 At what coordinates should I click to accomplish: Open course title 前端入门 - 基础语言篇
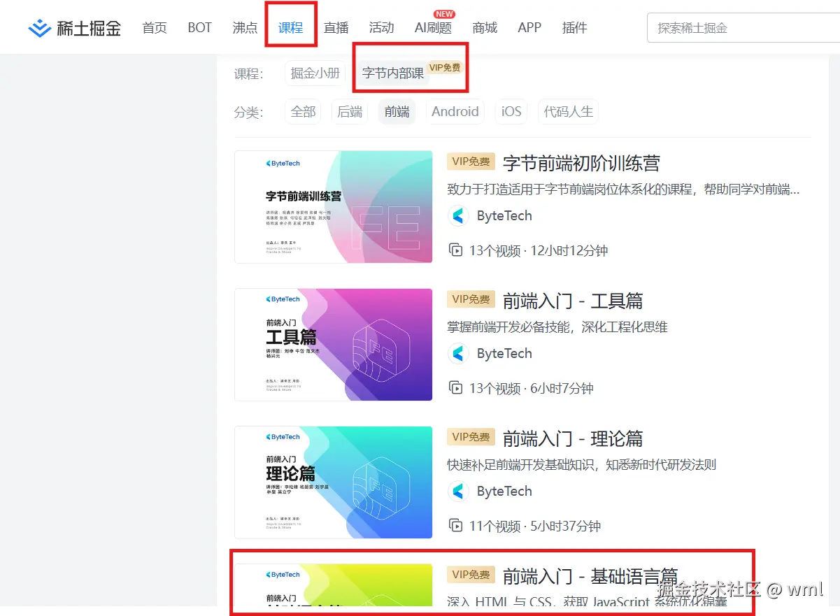pos(590,577)
